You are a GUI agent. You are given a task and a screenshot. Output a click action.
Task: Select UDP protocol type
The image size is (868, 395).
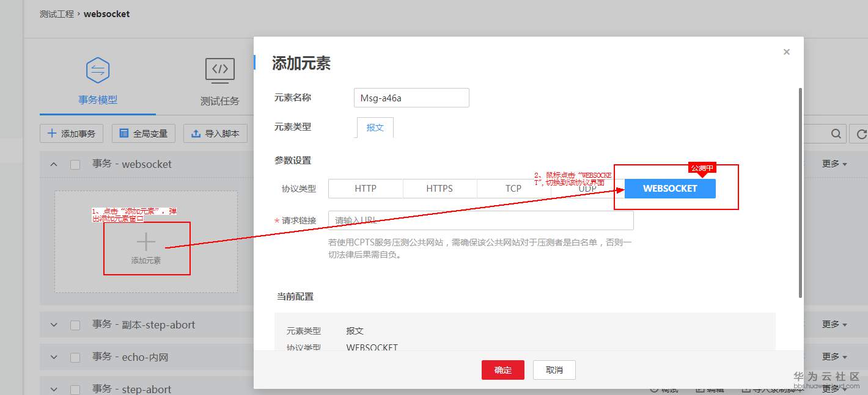pos(587,189)
